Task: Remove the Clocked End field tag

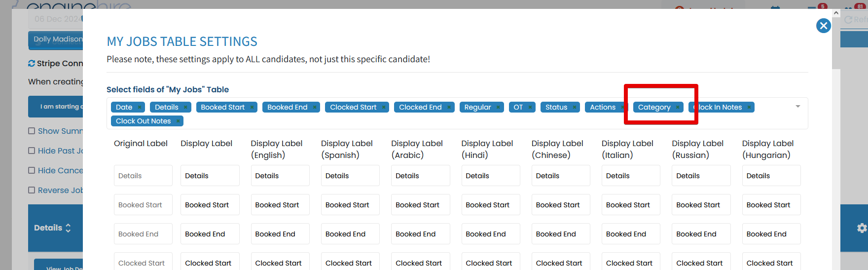Action: pos(449,107)
